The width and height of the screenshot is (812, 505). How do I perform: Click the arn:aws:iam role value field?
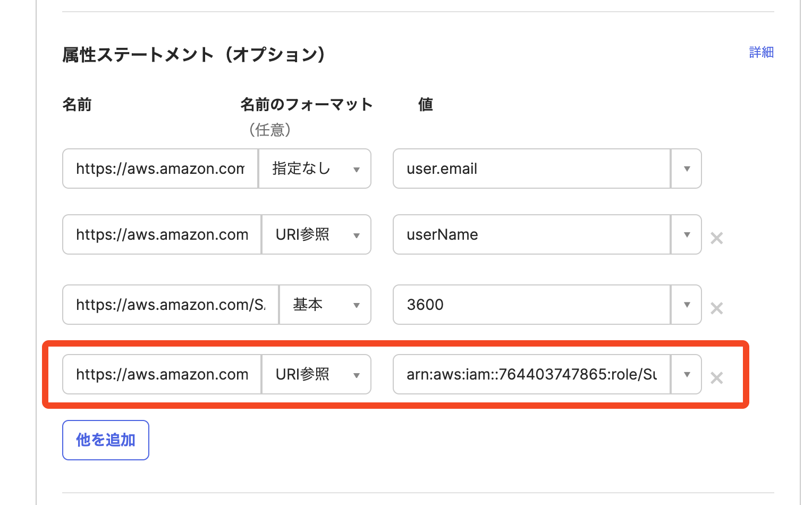coord(531,374)
